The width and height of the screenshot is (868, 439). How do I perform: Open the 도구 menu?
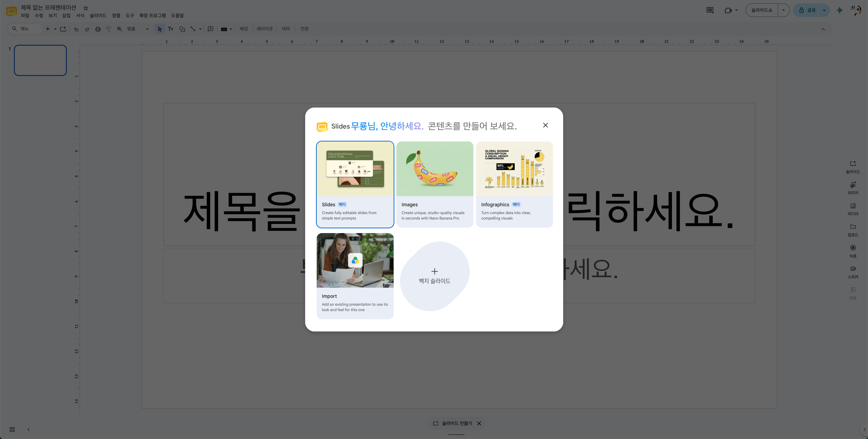pyautogui.click(x=130, y=16)
